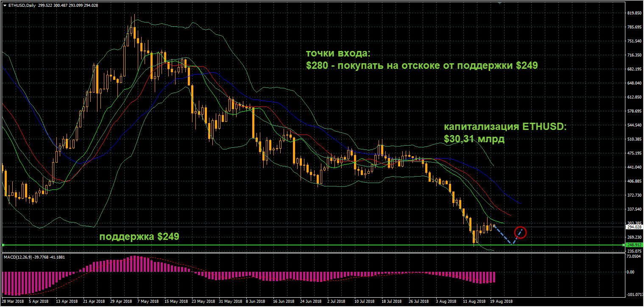Click date label 8 Jun 2018

point(256,301)
